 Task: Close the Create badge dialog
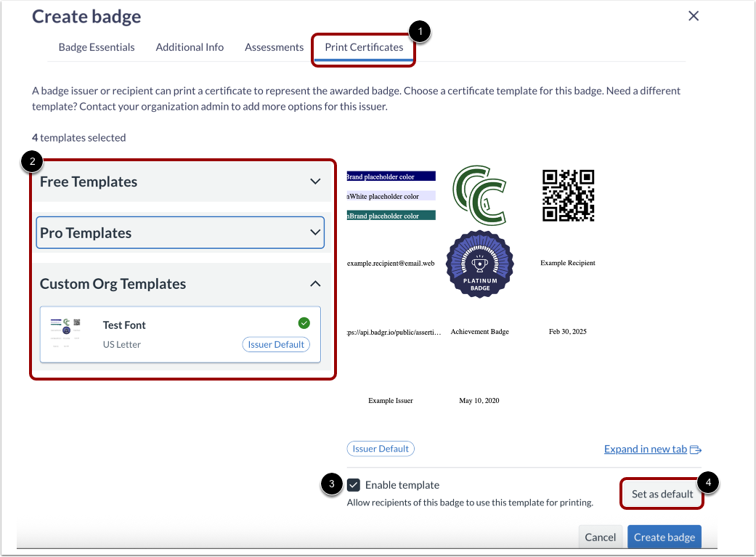click(694, 15)
